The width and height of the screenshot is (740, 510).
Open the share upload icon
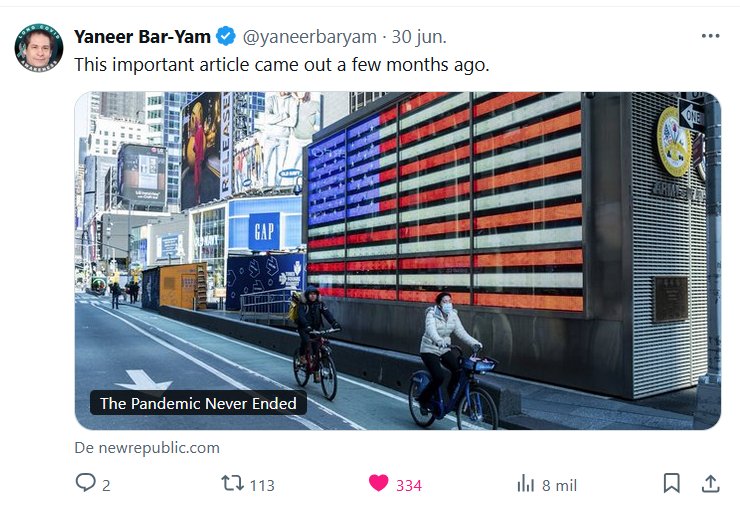710,484
